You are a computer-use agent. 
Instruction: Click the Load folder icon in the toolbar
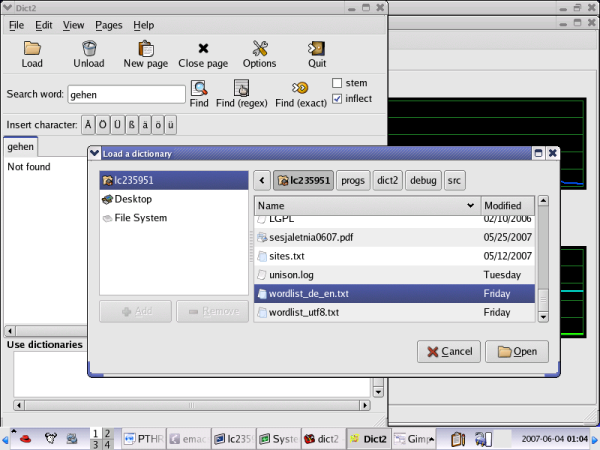click(32, 49)
